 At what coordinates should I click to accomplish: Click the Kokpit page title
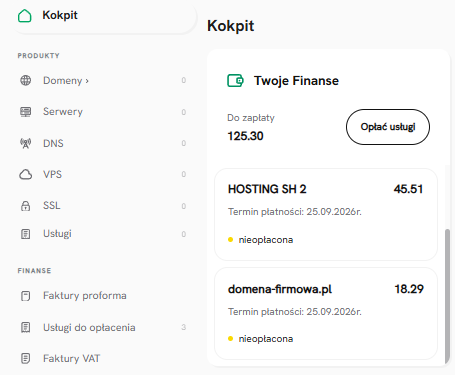coord(230,26)
